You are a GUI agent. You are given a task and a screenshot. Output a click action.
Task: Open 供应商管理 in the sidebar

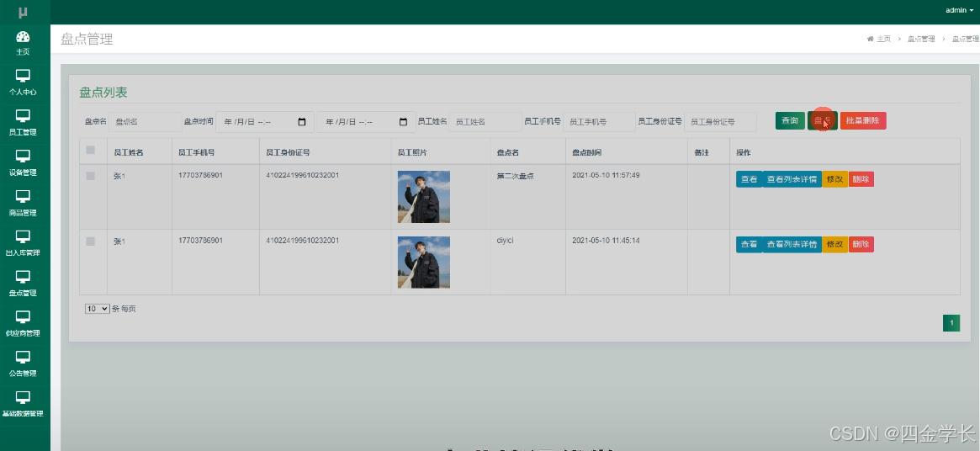click(23, 324)
